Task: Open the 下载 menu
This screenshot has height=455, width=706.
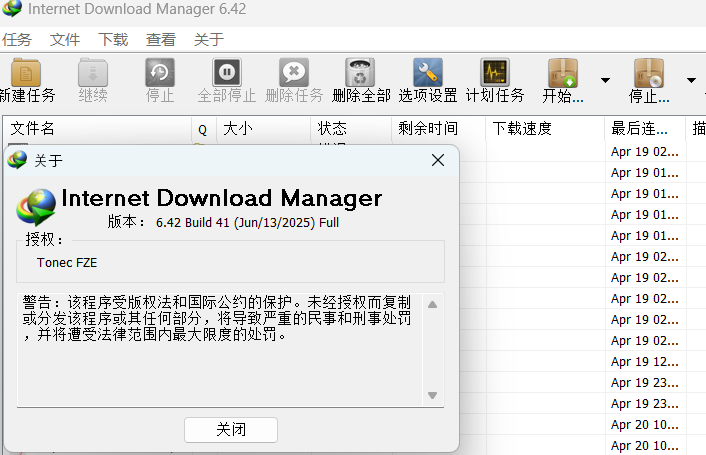Action: tap(113, 40)
